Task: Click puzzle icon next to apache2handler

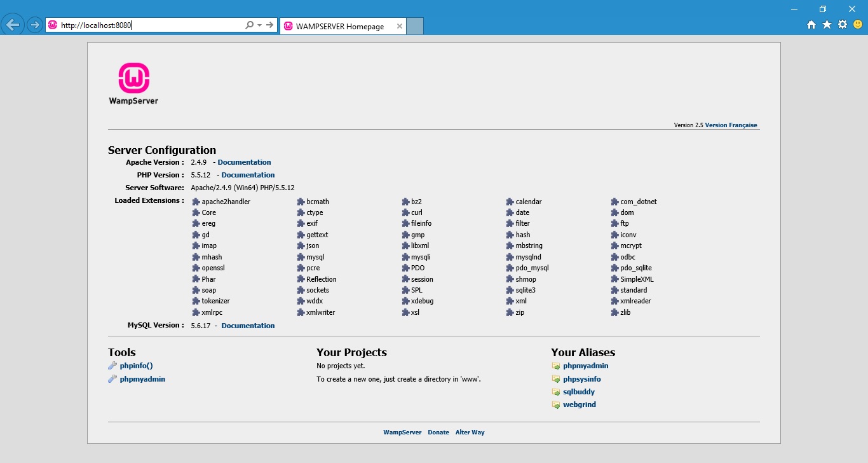Action: coord(196,202)
